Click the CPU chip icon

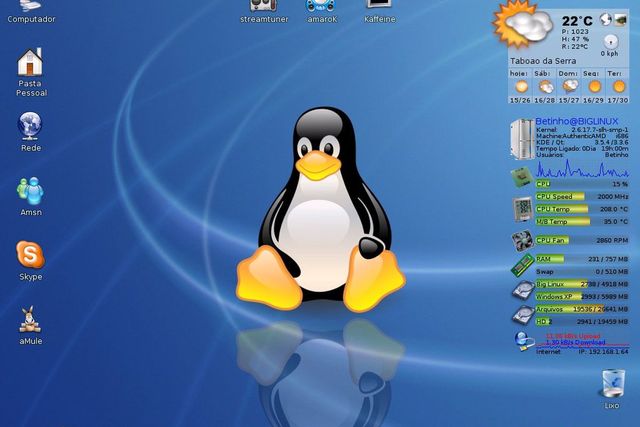point(522,177)
